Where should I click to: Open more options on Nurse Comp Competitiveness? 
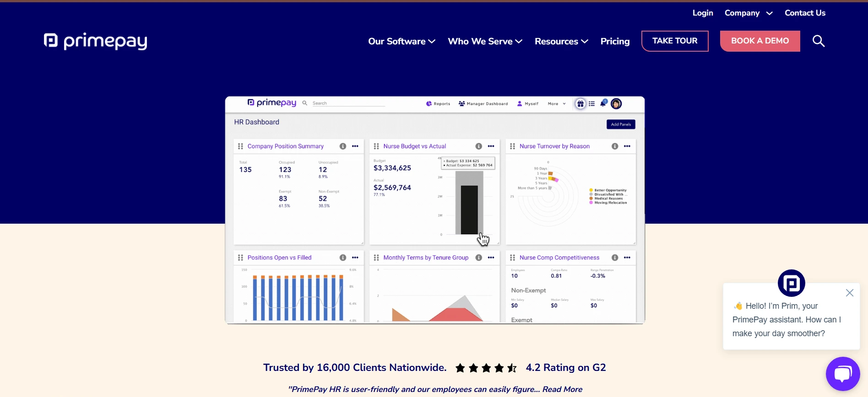[627, 258]
